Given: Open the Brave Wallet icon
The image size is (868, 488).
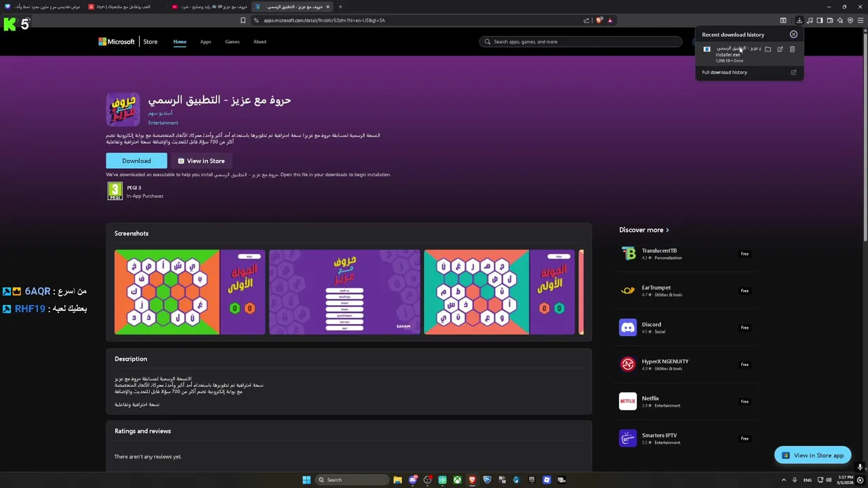Looking at the screenshot, I should (x=830, y=20).
